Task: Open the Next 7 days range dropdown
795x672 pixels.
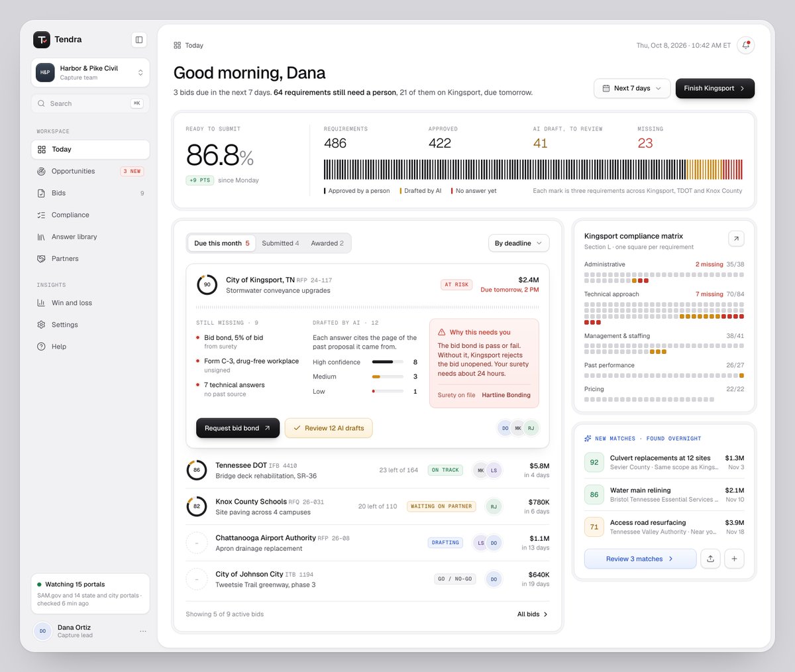Action: click(x=632, y=88)
